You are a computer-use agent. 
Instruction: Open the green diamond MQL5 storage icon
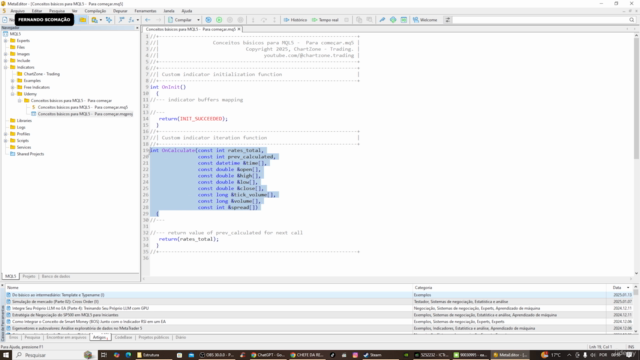click(x=393, y=20)
